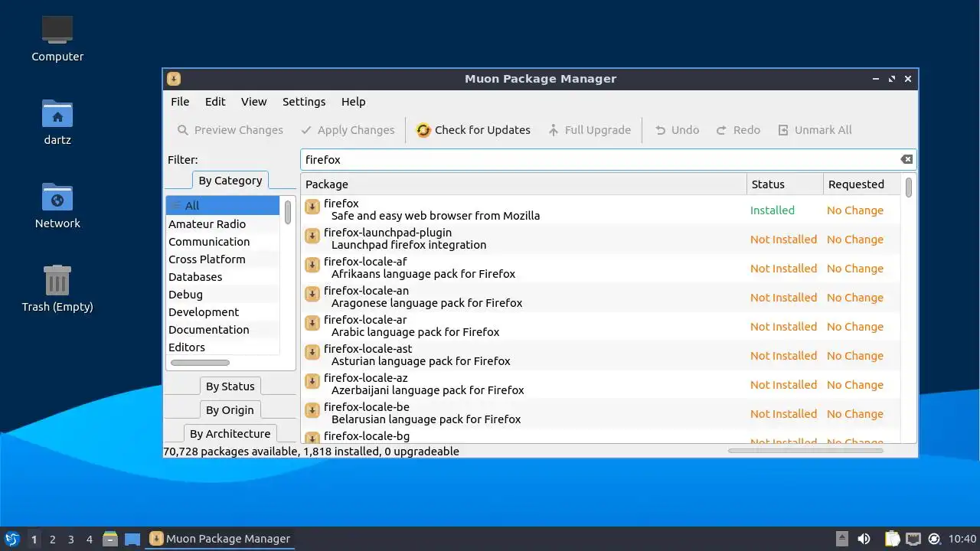The image size is (980, 551).
Task: Click the clipboard icon in system tray
Action: pos(892,539)
